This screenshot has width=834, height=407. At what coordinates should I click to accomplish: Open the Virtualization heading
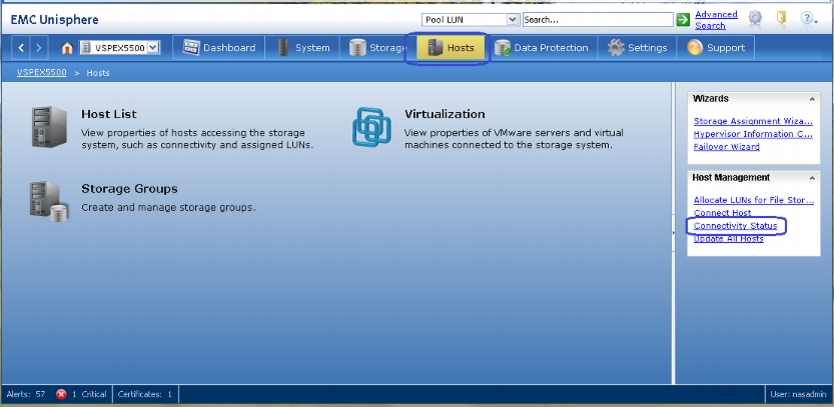445,114
